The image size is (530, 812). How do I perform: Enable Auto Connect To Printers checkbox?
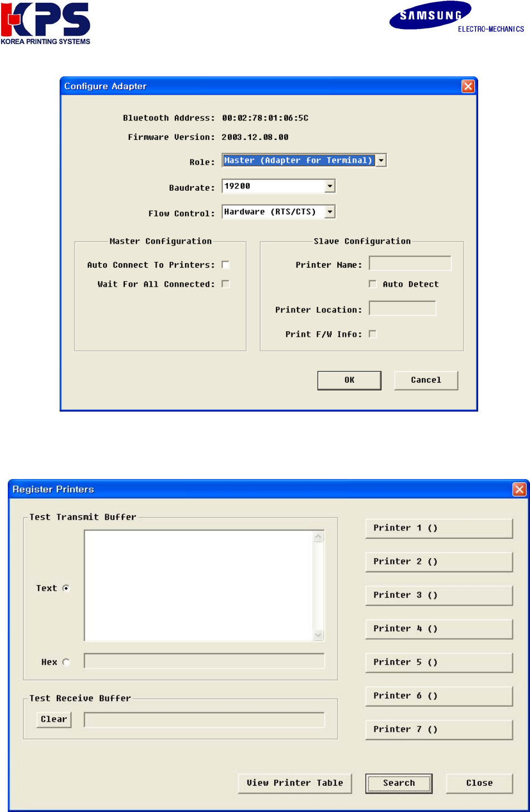coord(226,265)
